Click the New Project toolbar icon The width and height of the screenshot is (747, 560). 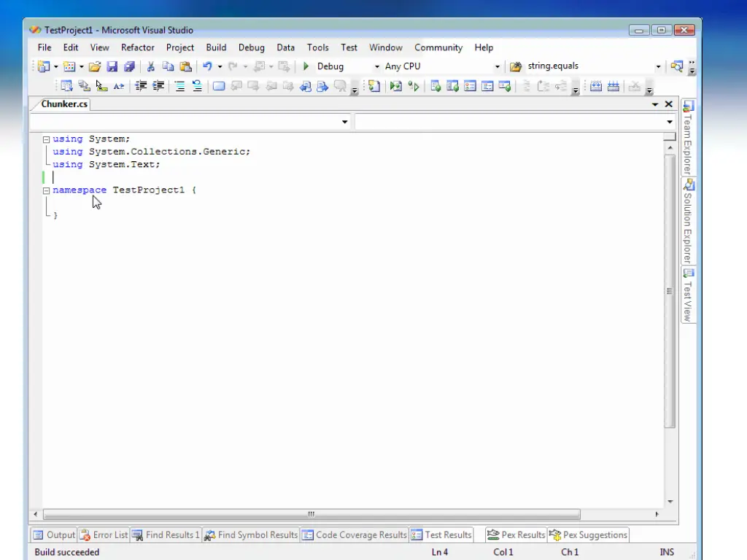click(44, 66)
